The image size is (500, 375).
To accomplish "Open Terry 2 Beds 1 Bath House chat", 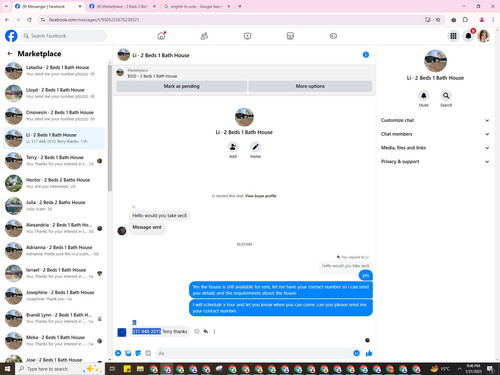I will click(54, 161).
